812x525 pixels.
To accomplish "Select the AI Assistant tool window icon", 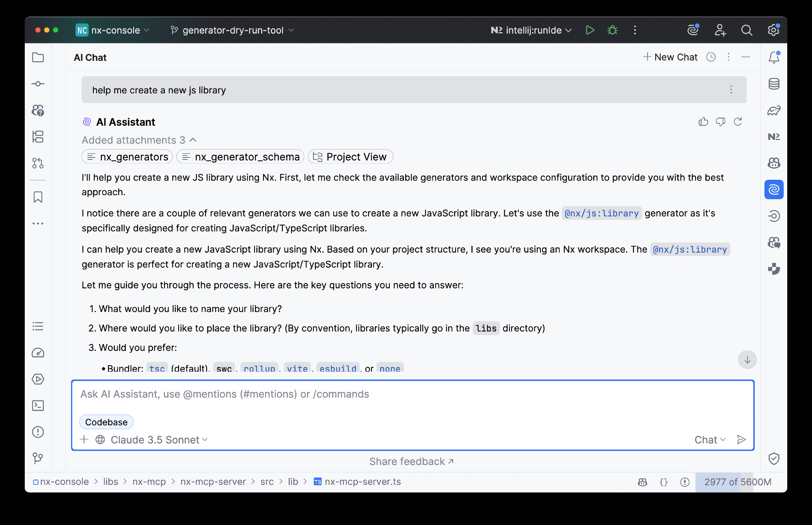I will (774, 189).
